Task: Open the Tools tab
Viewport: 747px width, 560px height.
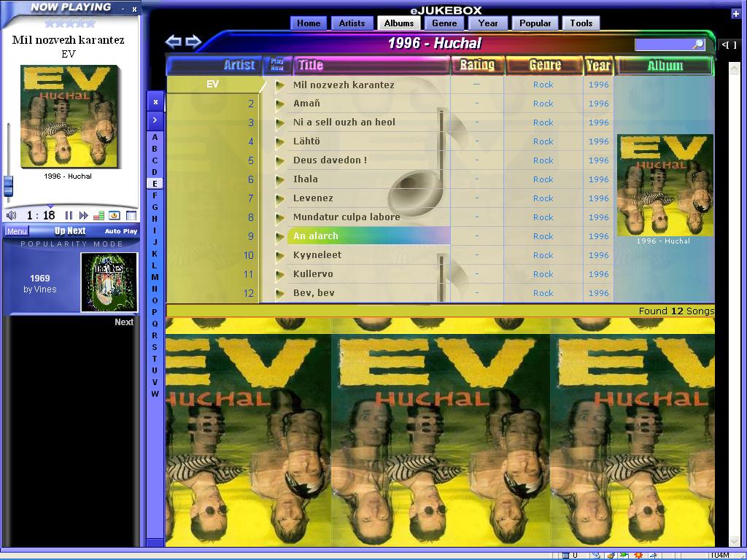Action: pyautogui.click(x=581, y=23)
